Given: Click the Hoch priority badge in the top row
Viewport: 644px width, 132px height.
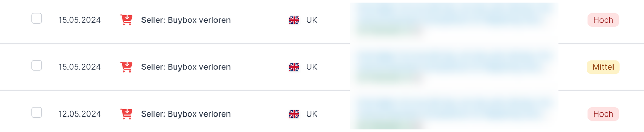Looking at the screenshot, I should coord(603,20).
